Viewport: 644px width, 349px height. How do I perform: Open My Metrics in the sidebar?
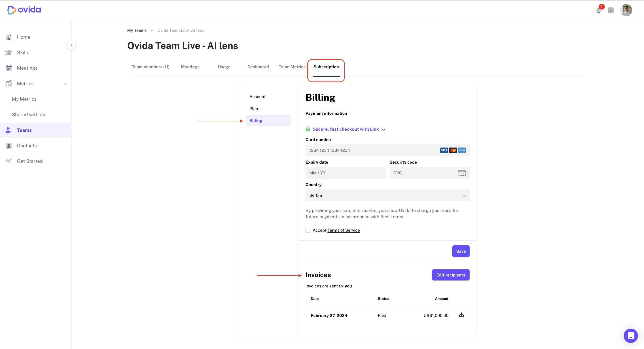point(24,99)
